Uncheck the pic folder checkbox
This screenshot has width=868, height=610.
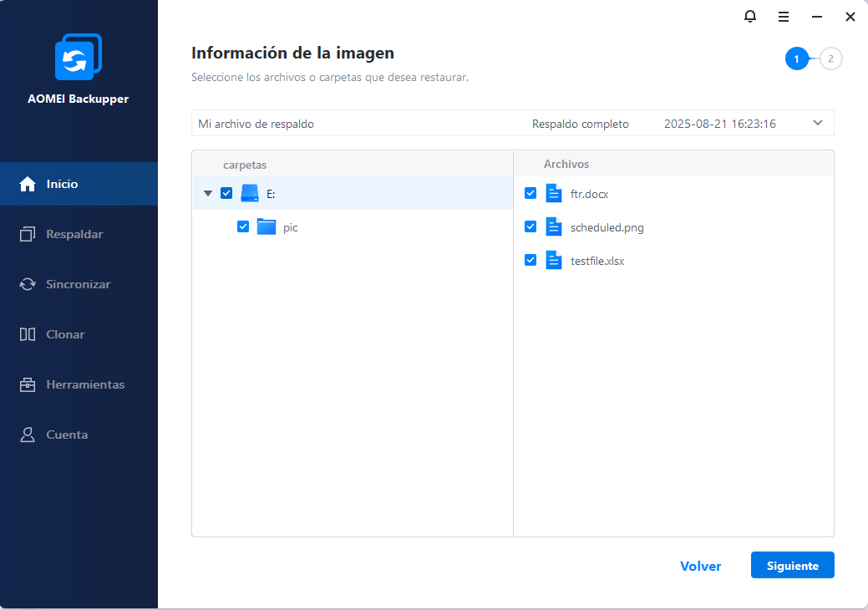coord(243,226)
